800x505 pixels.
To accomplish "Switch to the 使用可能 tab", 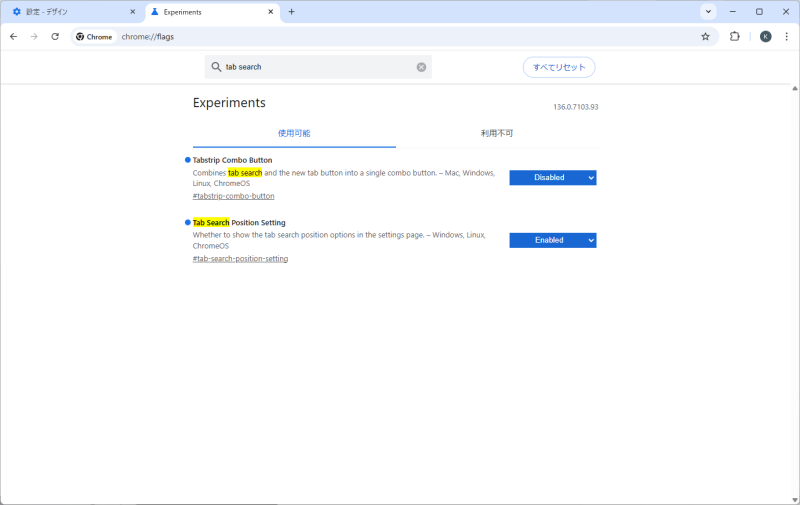I will coord(294,134).
